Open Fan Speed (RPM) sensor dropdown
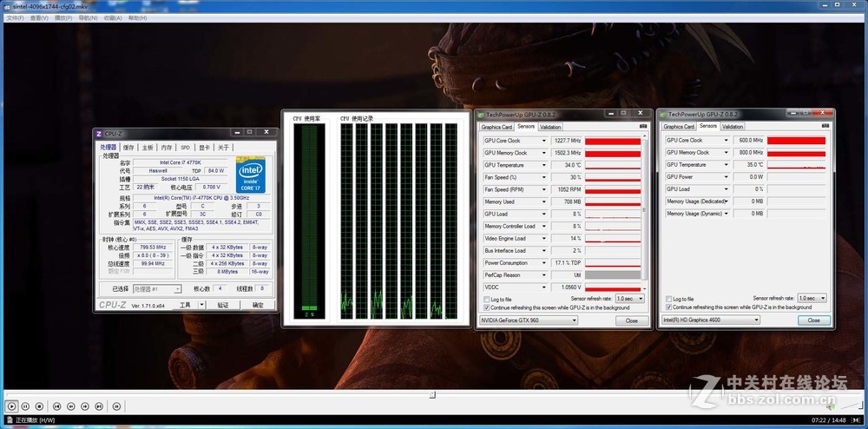Screen dimensions: 868x429 point(544,189)
